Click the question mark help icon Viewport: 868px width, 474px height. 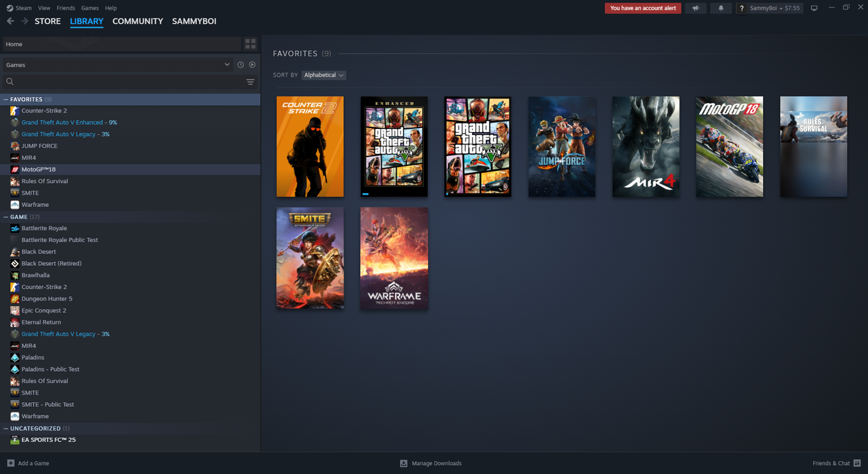click(x=742, y=8)
